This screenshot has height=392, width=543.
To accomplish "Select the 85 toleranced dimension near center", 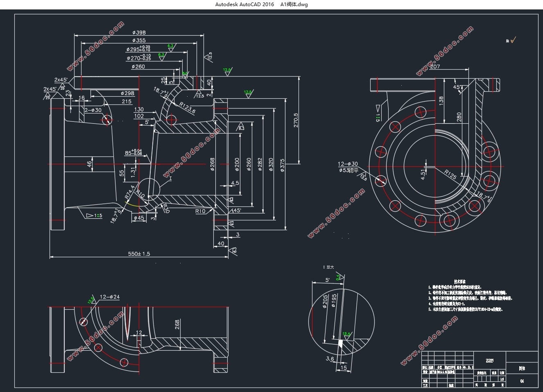I will click(133, 153).
